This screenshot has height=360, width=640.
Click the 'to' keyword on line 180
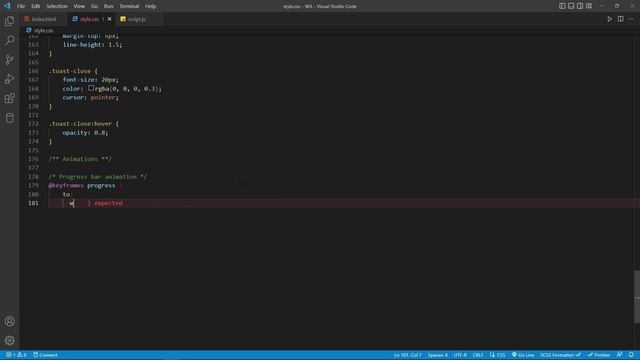click(66, 194)
